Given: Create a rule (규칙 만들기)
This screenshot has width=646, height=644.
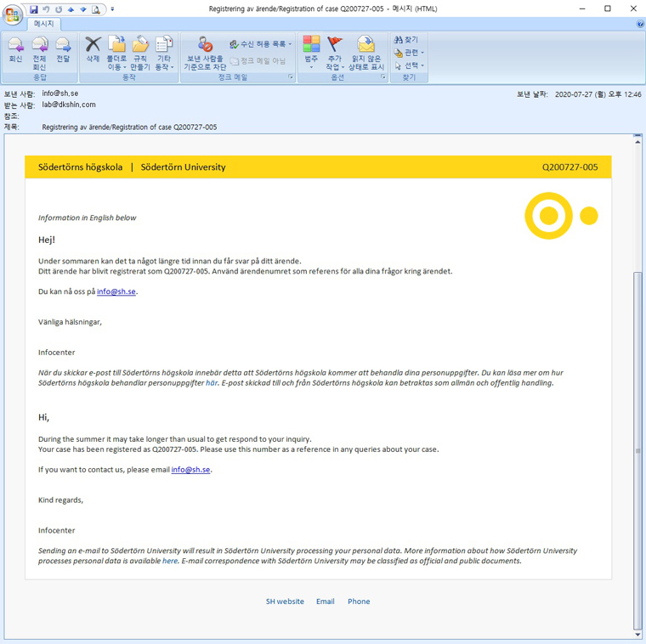Looking at the screenshot, I should click(140, 53).
